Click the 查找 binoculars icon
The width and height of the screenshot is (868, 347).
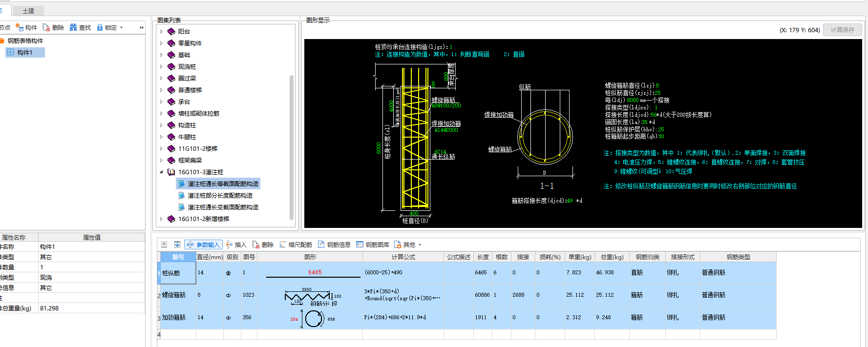click(73, 27)
